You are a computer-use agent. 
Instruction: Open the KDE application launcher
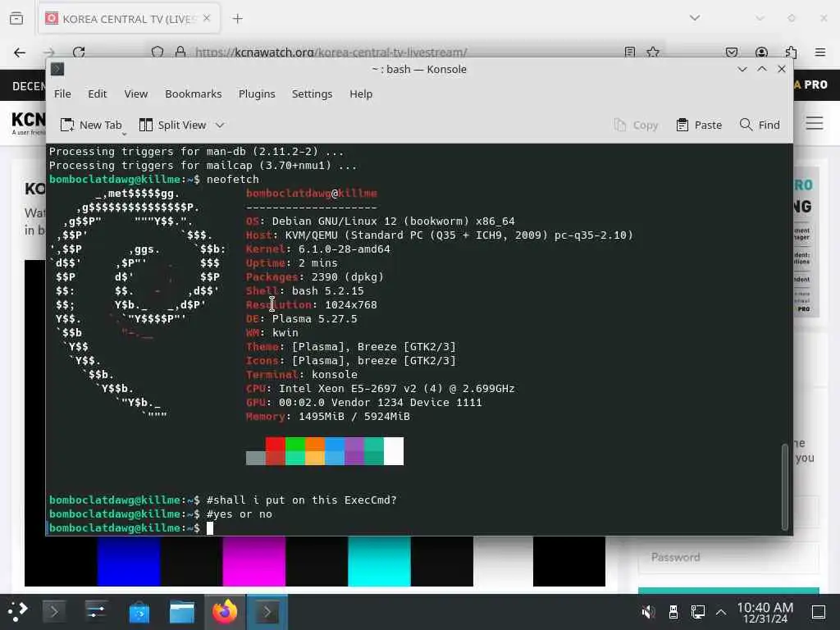(17, 611)
